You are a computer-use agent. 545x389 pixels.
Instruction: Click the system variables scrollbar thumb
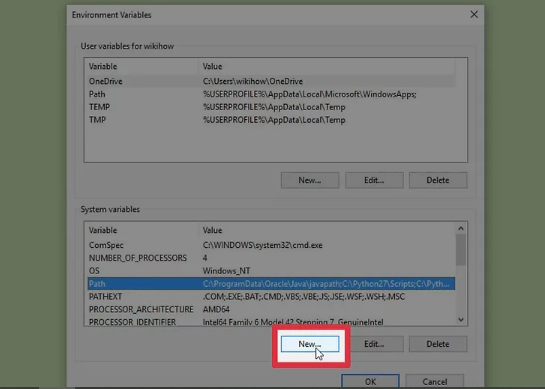[x=461, y=250]
